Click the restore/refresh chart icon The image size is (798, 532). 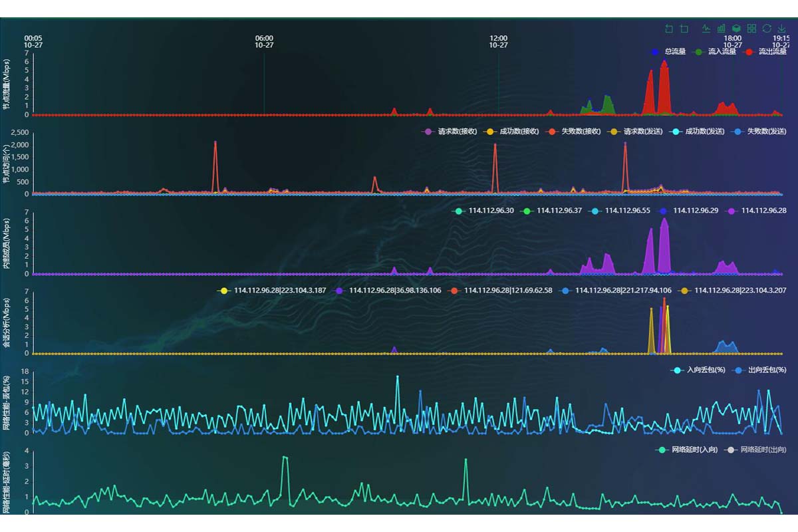click(x=767, y=29)
